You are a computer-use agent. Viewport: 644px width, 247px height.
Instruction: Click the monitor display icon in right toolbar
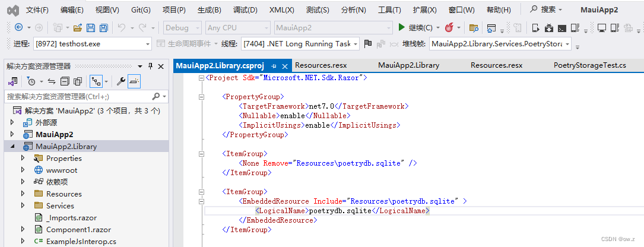click(x=602, y=28)
